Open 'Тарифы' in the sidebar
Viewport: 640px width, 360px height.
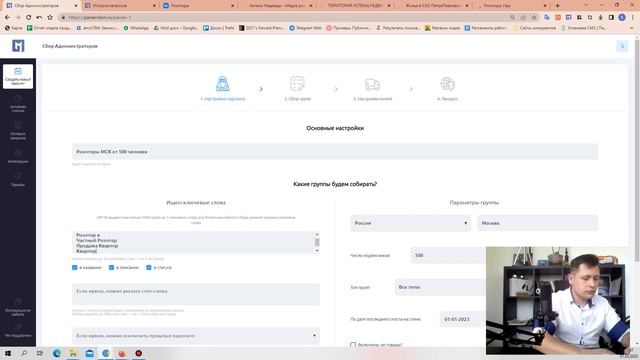click(x=18, y=180)
